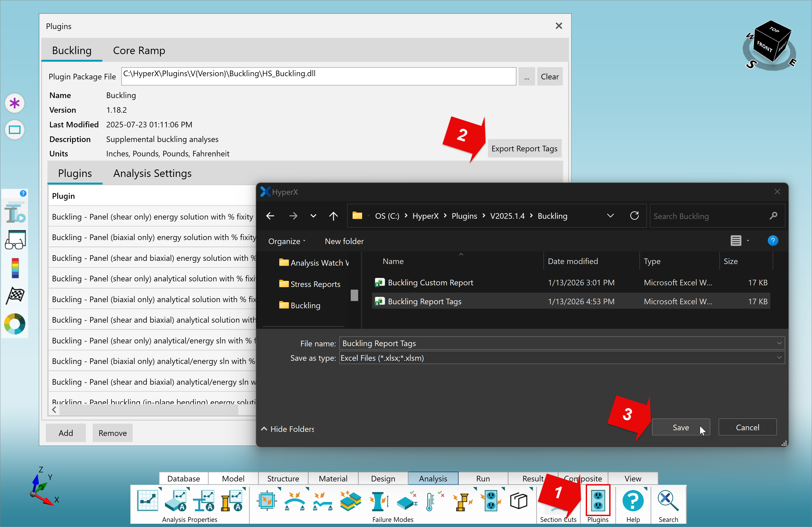Open the view options dropdown arrow
The height and width of the screenshot is (527, 812).
tap(748, 241)
